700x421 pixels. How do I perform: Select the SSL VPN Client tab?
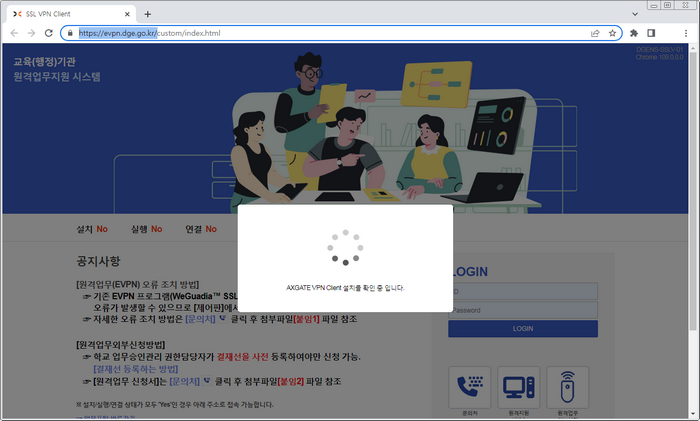(x=71, y=14)
